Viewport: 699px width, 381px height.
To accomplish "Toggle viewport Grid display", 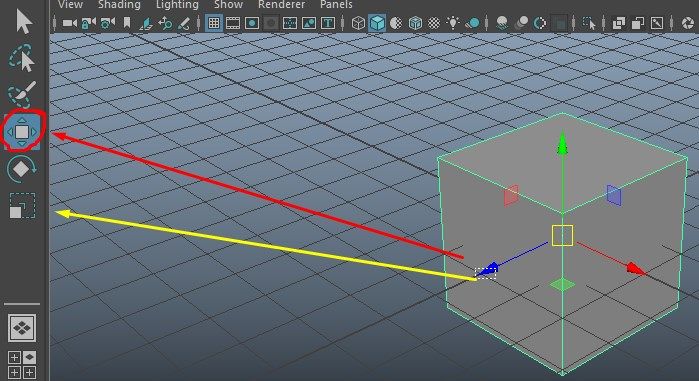I will [214, 23].
